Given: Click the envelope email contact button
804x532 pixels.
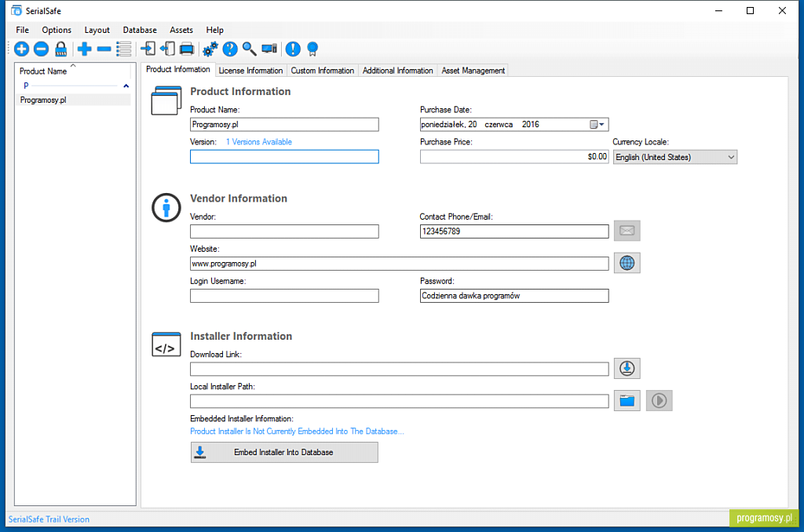Looking at the screenshot, I should (x=627, y=231).
